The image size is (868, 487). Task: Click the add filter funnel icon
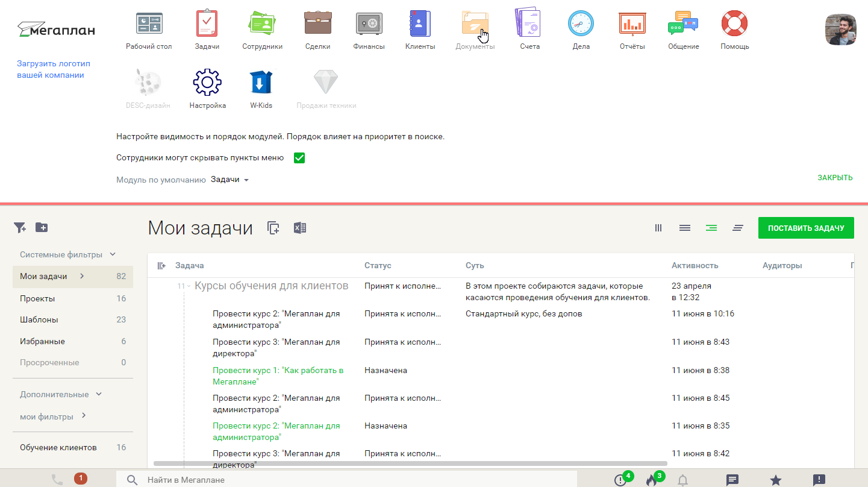tap(20, 227)
